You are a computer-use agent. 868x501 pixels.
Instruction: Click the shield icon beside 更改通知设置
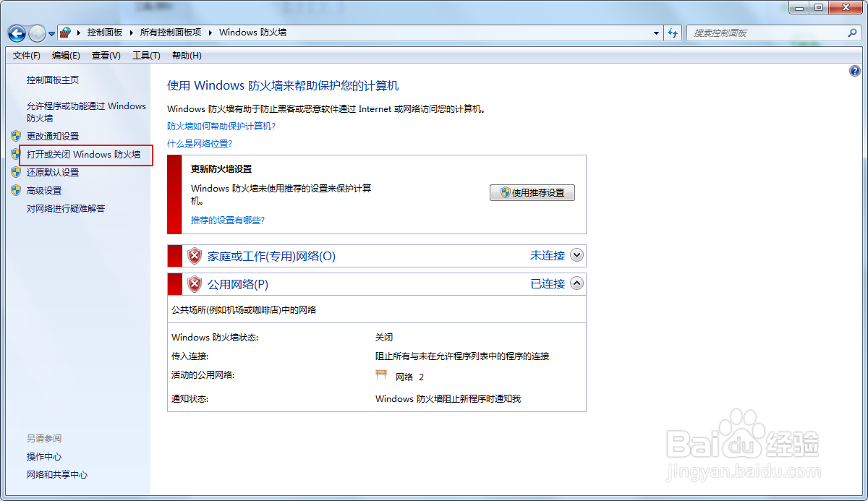(15, 136)
